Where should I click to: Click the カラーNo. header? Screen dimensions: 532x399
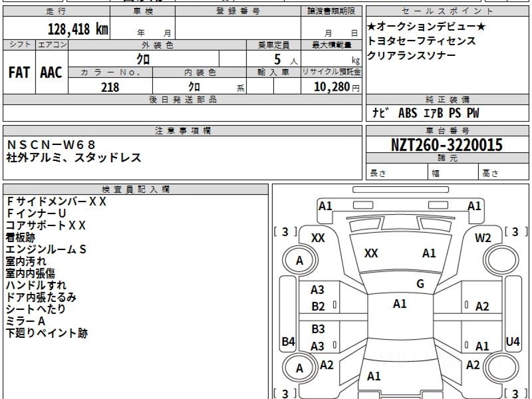click(110, 72)
